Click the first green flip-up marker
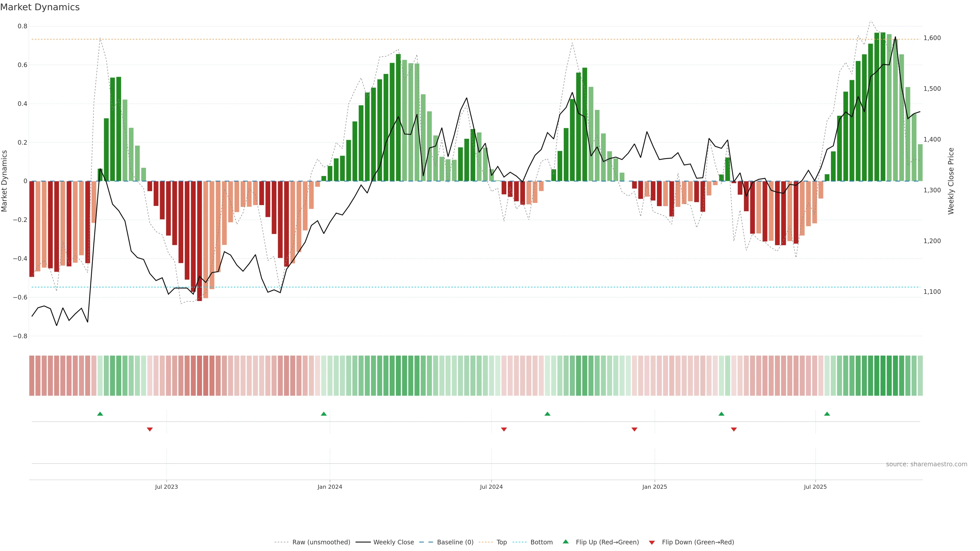The width and height of the screenshot is (980, 551). pyautogui.click(x=100, y=414)
